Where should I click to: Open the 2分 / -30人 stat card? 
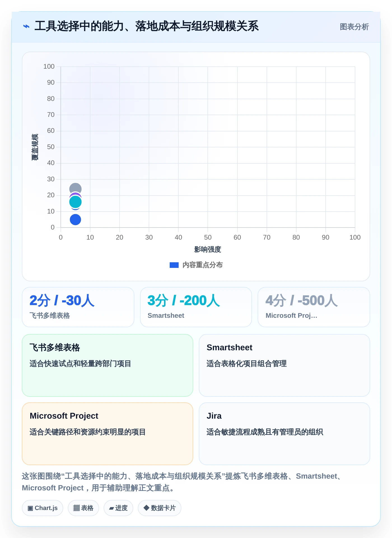(78, 307)
